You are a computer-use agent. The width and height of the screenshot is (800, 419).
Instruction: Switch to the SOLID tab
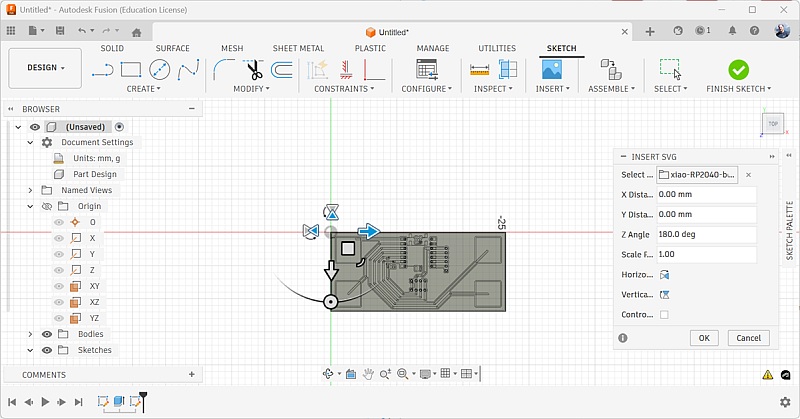[112, 48]
